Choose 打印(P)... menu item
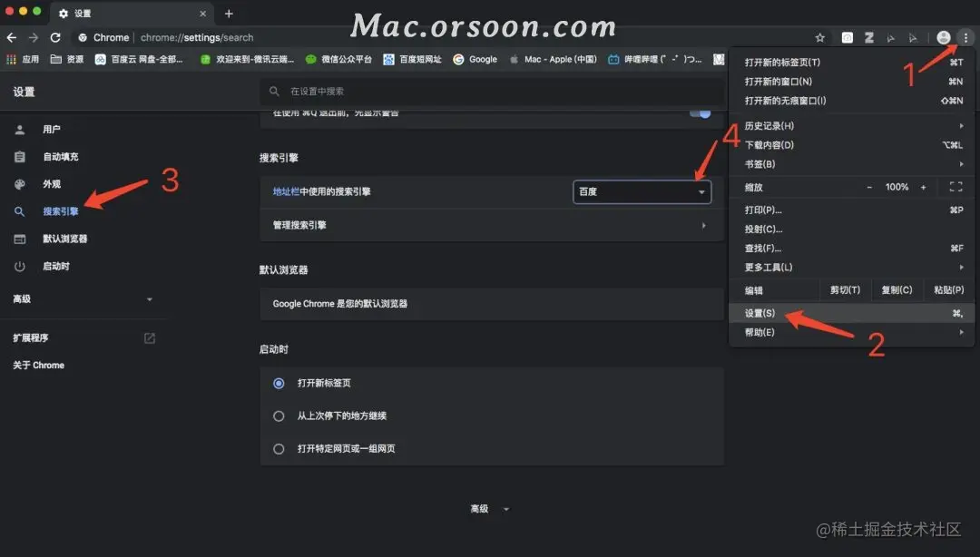The height and width of the screenshot is (557, 980). [x=851, y=210]
